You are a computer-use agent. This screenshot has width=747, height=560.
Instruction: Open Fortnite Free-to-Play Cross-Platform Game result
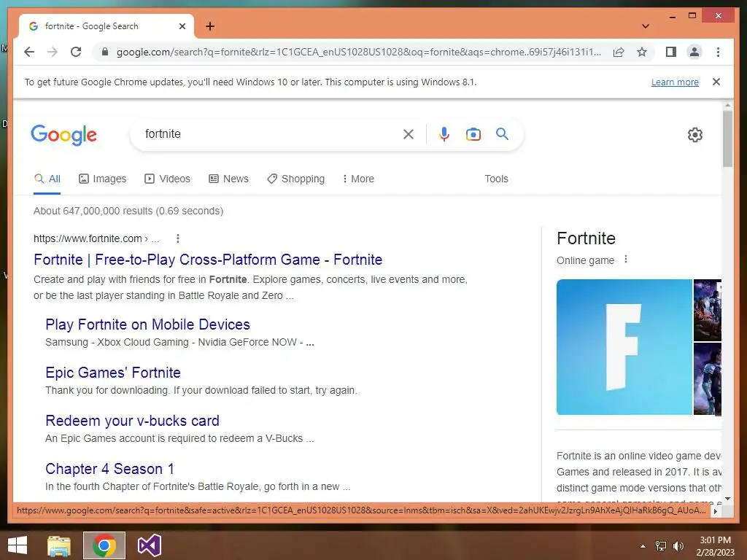pyautogui.click(x=208, y=260)
